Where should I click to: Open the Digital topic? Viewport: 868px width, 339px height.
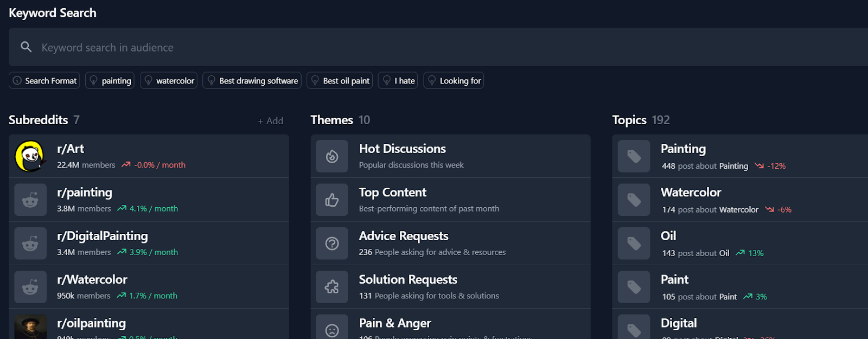coord(740,324)
